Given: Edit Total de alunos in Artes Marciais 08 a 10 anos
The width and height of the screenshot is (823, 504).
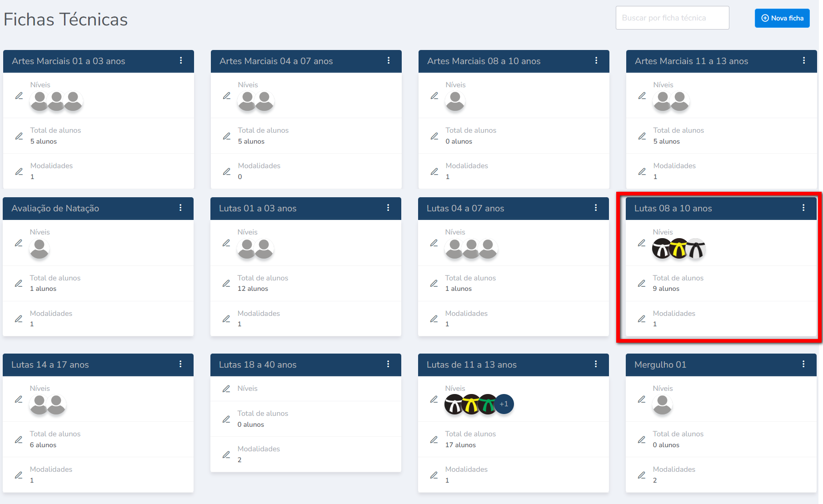Looking at the screenshot, I should coord(434,136).
